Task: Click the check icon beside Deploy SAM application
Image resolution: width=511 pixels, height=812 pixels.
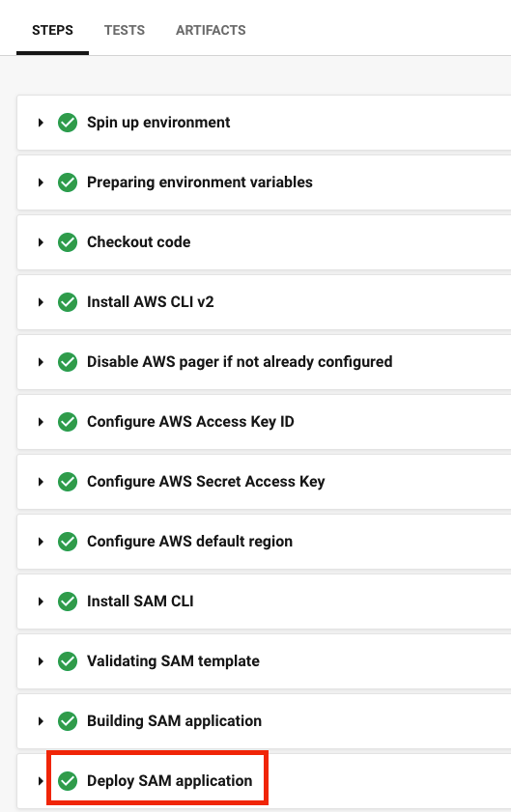Action: click(x=68, y=781)
